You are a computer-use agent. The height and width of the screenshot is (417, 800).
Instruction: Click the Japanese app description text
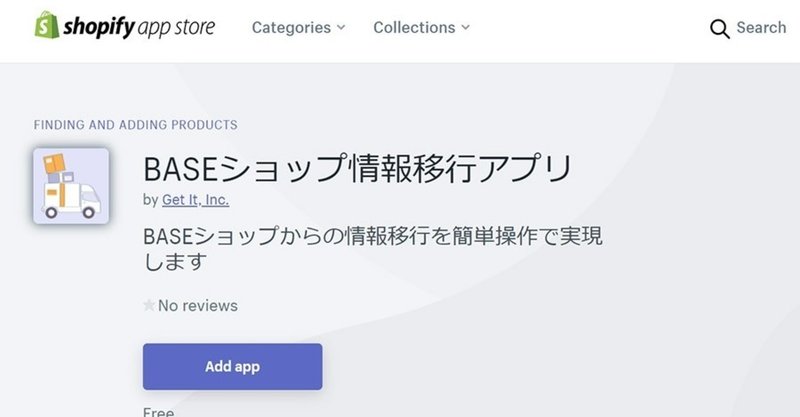(373, 249)
